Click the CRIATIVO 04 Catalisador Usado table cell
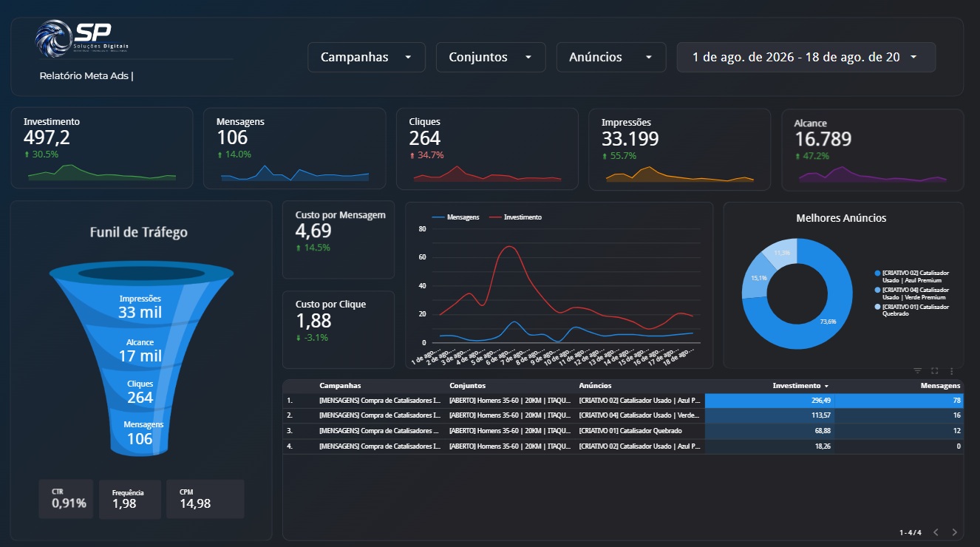Image resolution: width=980 pixels, height=547 pixels. pyautogui.click(x=640, y=415)
